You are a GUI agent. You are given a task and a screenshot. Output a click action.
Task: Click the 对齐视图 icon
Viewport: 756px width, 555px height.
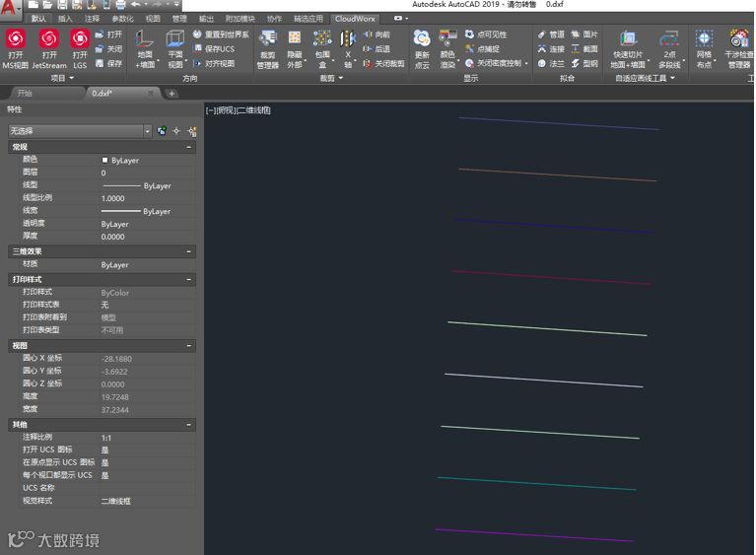(197, 63)
